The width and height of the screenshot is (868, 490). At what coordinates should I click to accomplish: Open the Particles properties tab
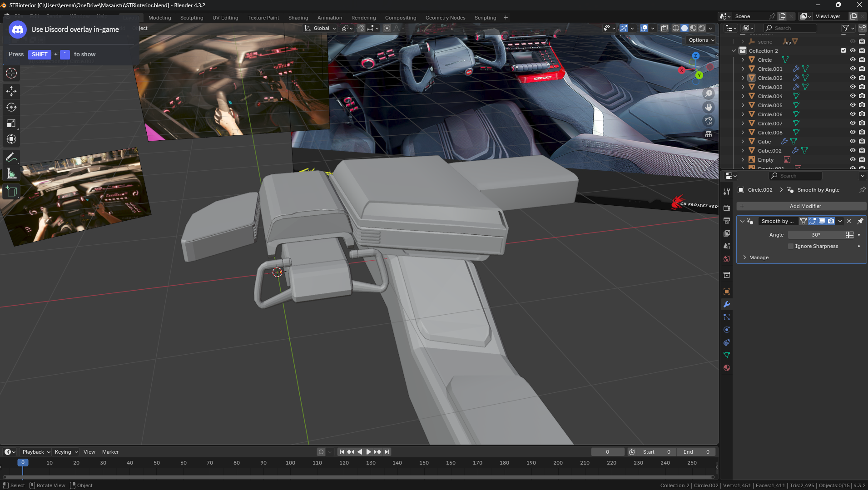[x=727, y=317]
